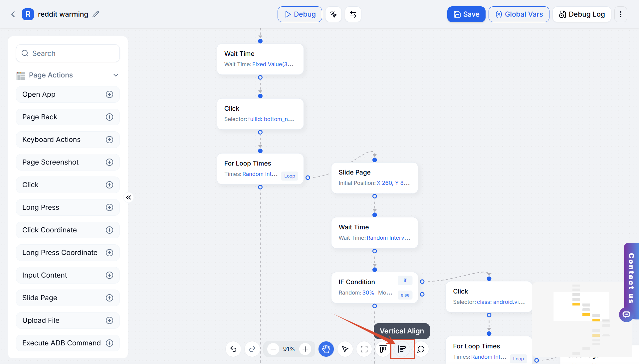The image size is (639, 364).
Task: Click the horizontal align icon
Action: click(x=383, y=349)
